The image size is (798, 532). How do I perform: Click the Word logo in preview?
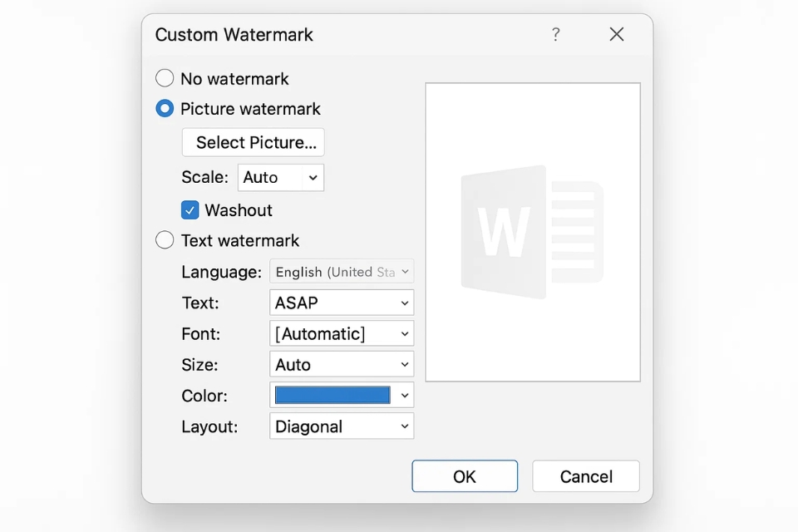pyautogui.click(x=532, y=232)
